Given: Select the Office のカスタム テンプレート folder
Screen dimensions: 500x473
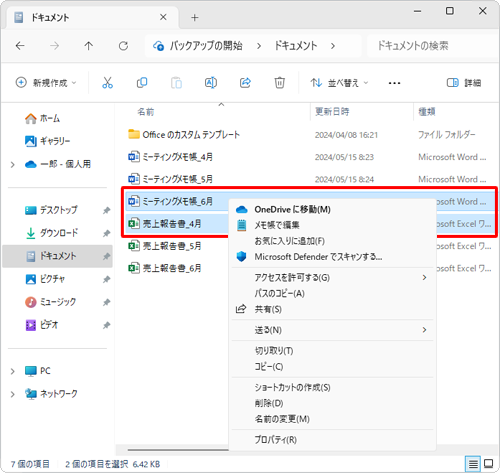Looking at the screenshot, I should [184, 135].
